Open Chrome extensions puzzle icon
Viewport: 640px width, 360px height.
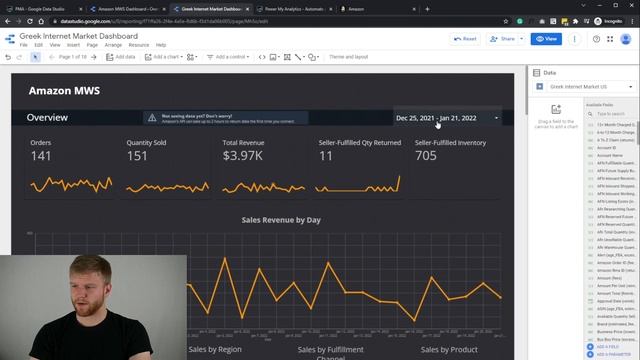[576, 21]
